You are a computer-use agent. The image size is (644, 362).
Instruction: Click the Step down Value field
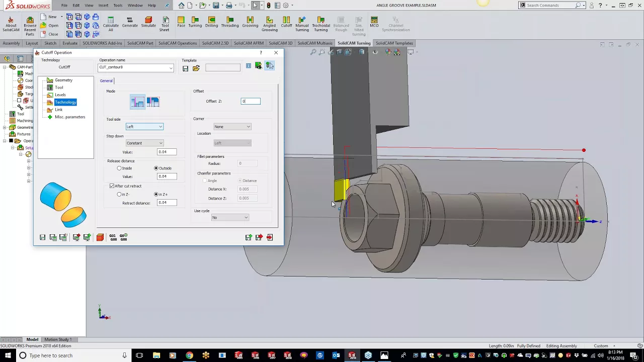pos(167,152)
